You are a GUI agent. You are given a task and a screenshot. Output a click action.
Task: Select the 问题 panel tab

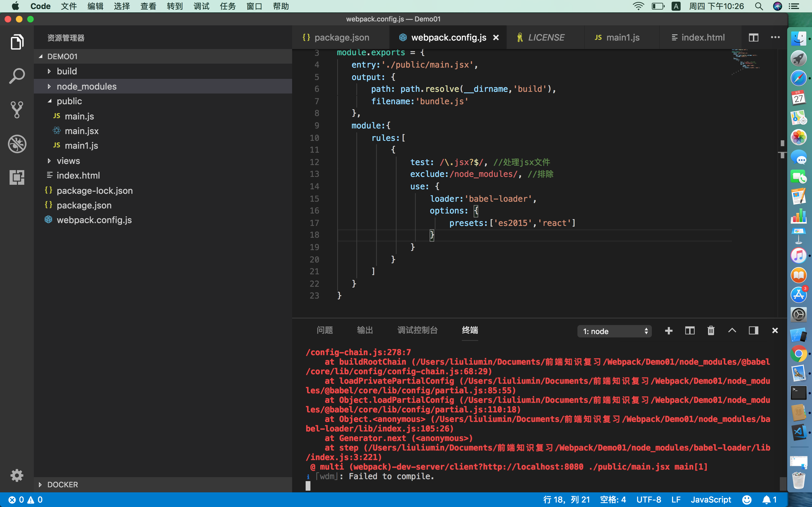point(325,330)
